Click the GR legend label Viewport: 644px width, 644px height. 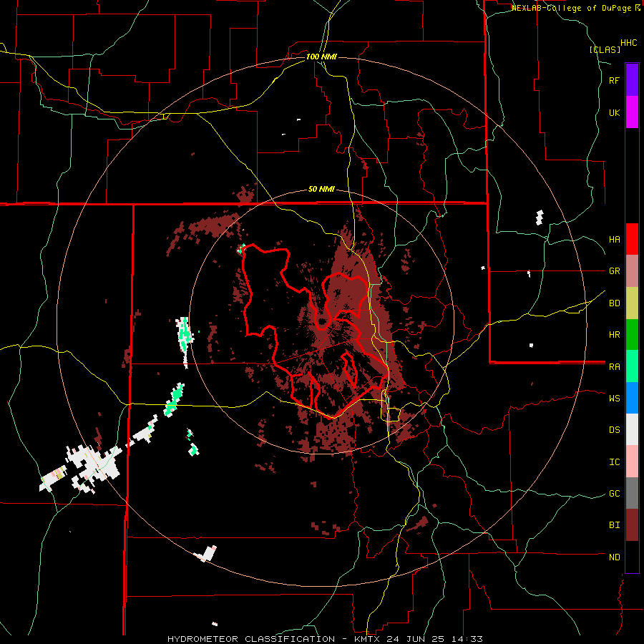pyautogui.click(x=614, y=271)
